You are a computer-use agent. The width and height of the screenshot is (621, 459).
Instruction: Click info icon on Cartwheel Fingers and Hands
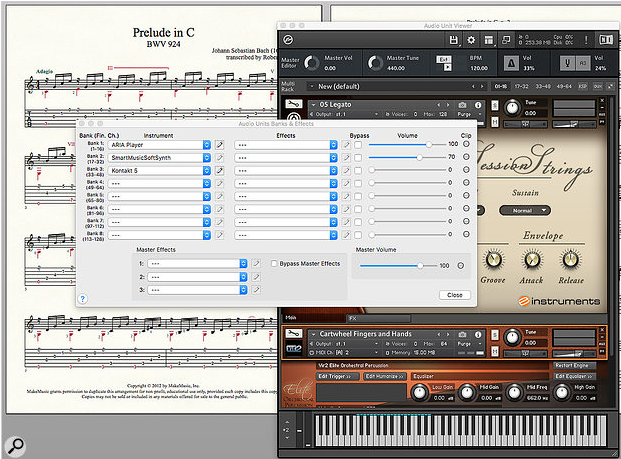pyautogui.click(x=478, y=334)
